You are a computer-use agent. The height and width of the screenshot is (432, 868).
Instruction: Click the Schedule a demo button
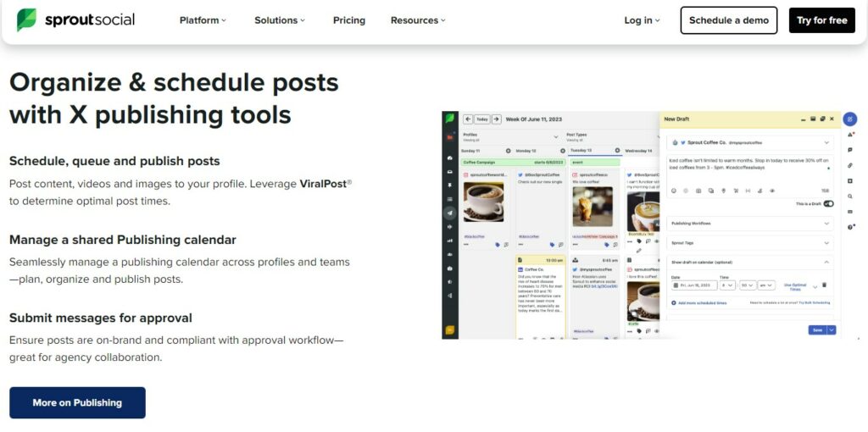point(728,20)
